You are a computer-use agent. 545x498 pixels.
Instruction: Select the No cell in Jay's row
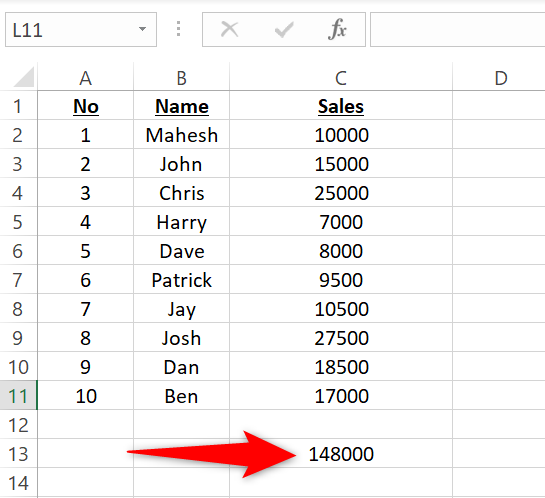pyautogui.click(x=86, y=308)
